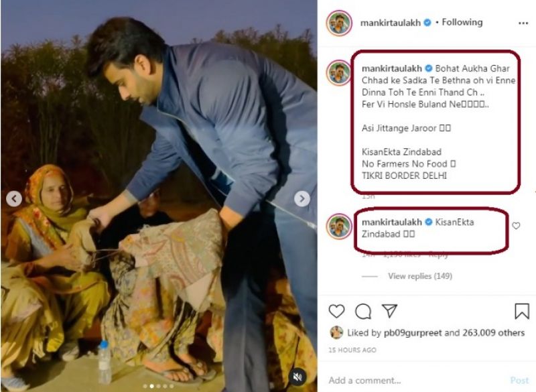Click the mankirtaulakh header profile avatar
This screenshot has height=392, width=536.
click(x=339, y=23)
